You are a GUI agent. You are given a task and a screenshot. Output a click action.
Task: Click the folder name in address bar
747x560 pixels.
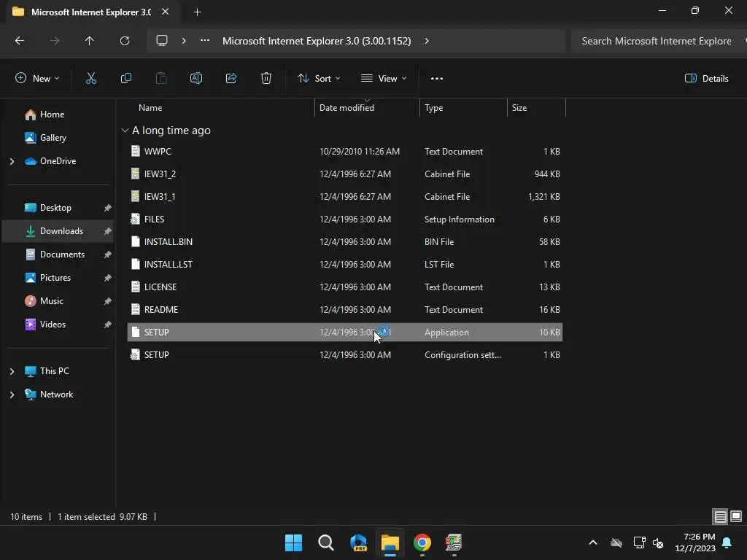click(317, 41)
